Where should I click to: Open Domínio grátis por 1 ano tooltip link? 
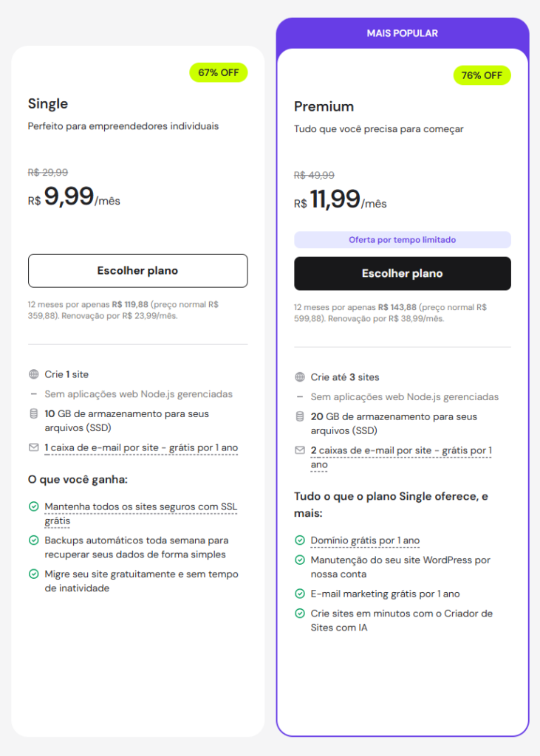(365, 540)
